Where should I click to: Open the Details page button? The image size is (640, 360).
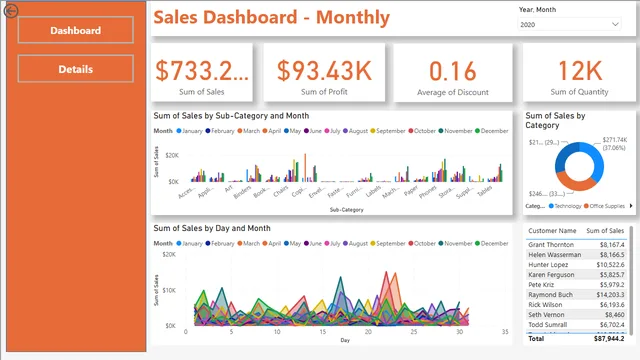76,69
